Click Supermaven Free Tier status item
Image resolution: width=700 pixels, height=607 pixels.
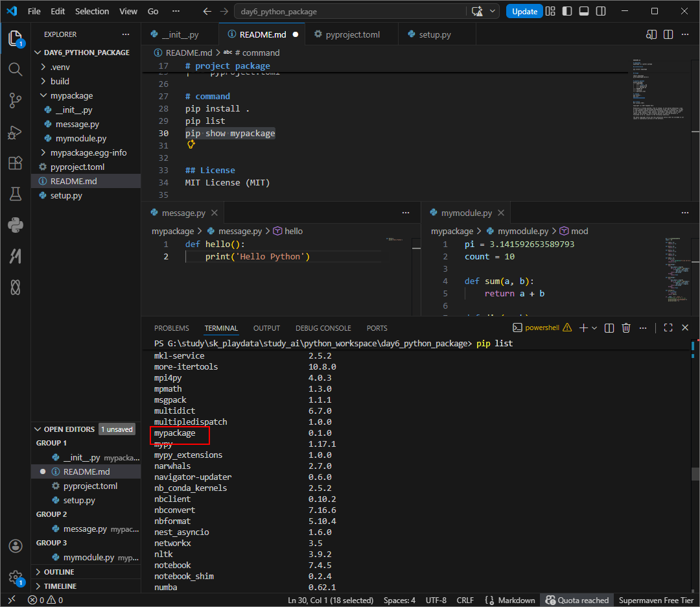[x=656, y=601]
